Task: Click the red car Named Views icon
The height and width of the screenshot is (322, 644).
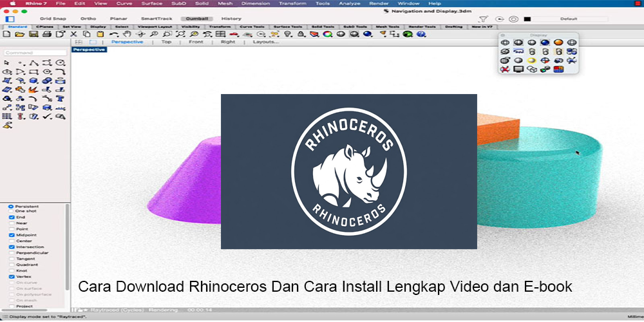Action: coord(234,34)
